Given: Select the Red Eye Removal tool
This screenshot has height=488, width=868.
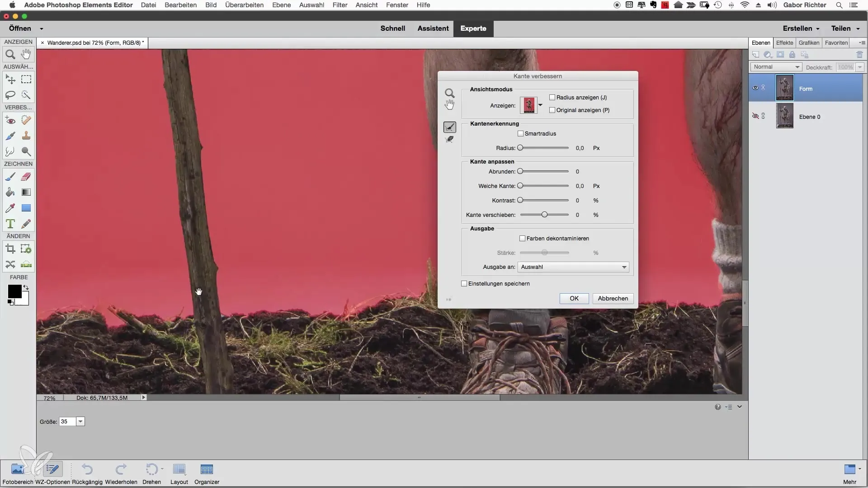Looking at the screenshot, I should 10,120.
